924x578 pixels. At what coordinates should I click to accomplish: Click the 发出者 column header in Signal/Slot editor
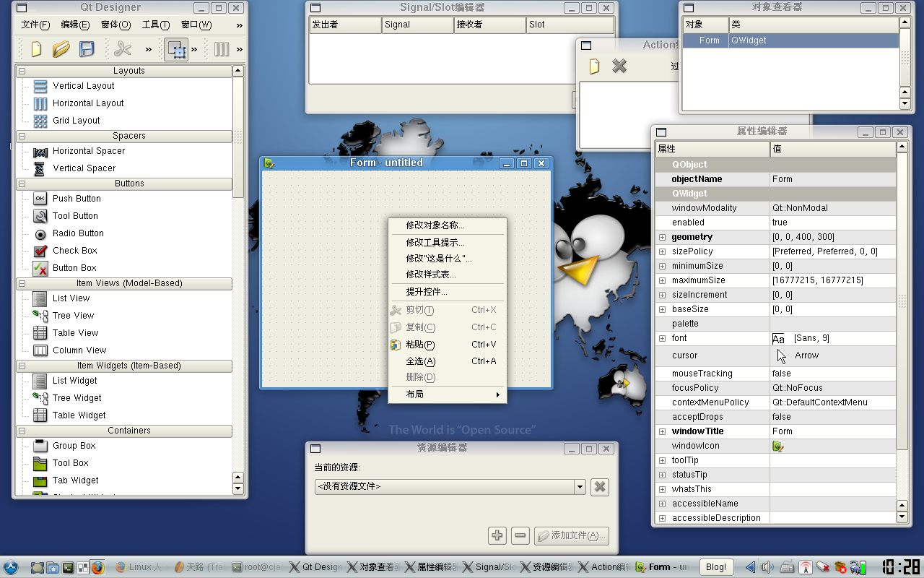pyautogui.click(x=345, y=25)
